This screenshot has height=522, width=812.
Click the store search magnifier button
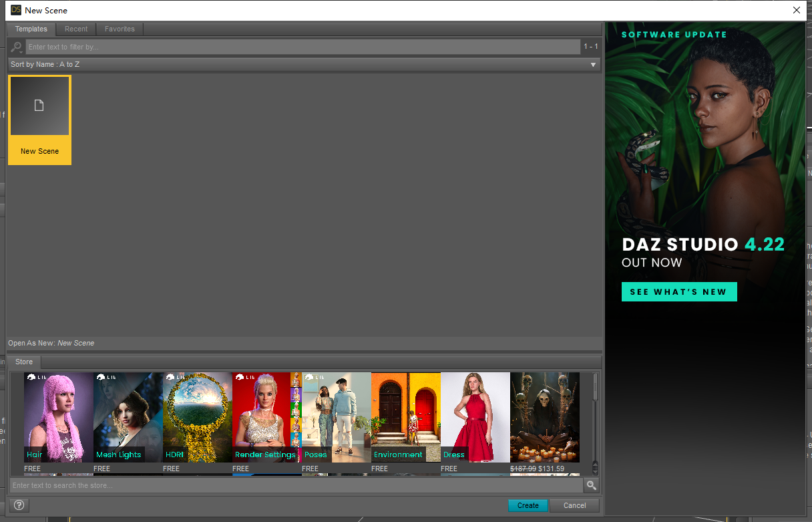point(591,485)
